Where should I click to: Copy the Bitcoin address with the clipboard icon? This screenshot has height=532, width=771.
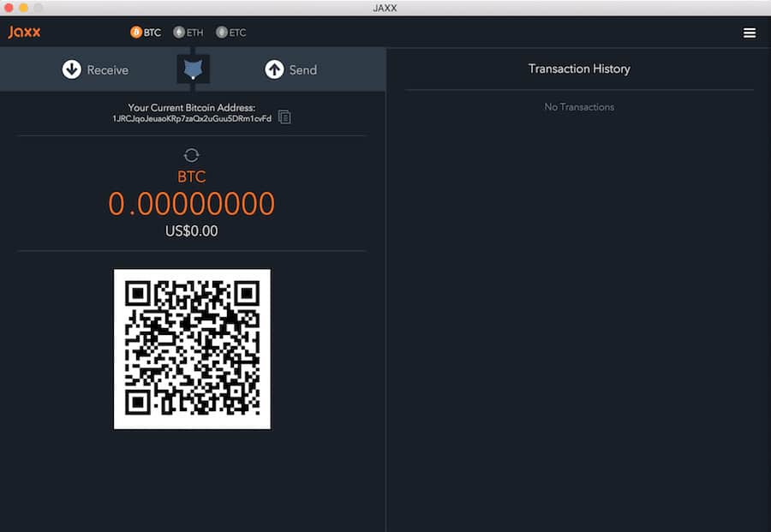(284, 117)
